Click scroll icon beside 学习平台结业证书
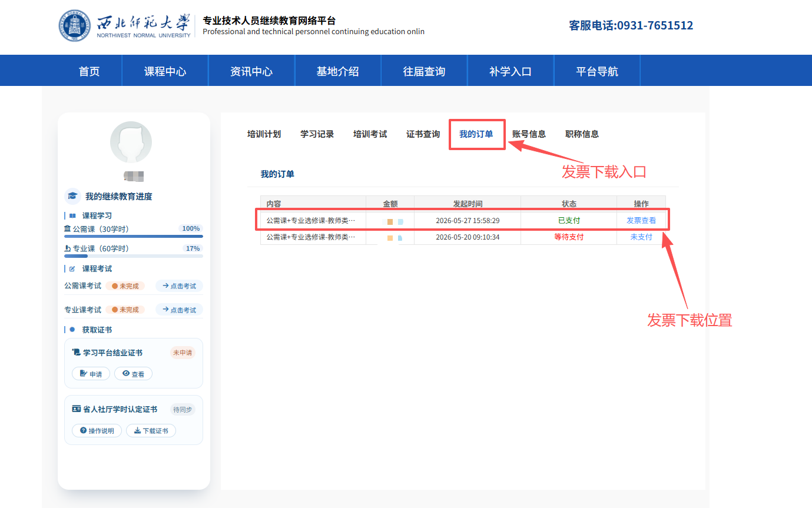 [76, 352]
